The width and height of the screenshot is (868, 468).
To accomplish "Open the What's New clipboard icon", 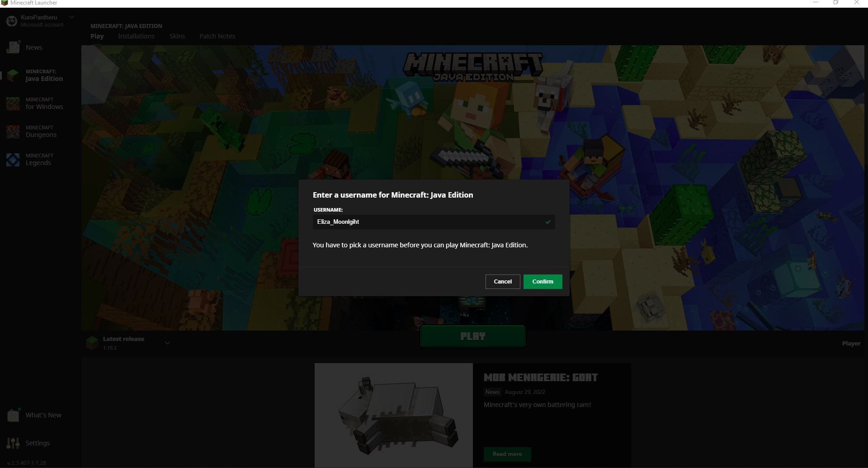I will [x=13, y=415].
